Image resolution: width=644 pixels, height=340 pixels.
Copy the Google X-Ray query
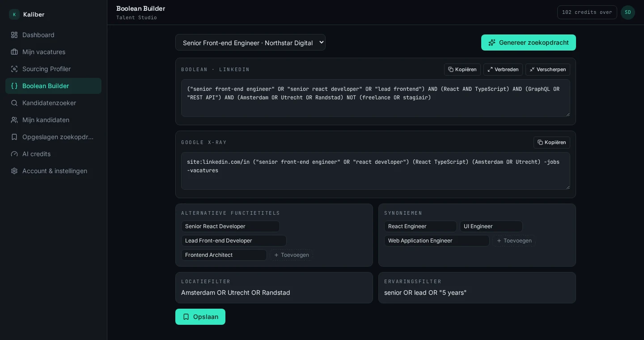[x=552, y=142]
